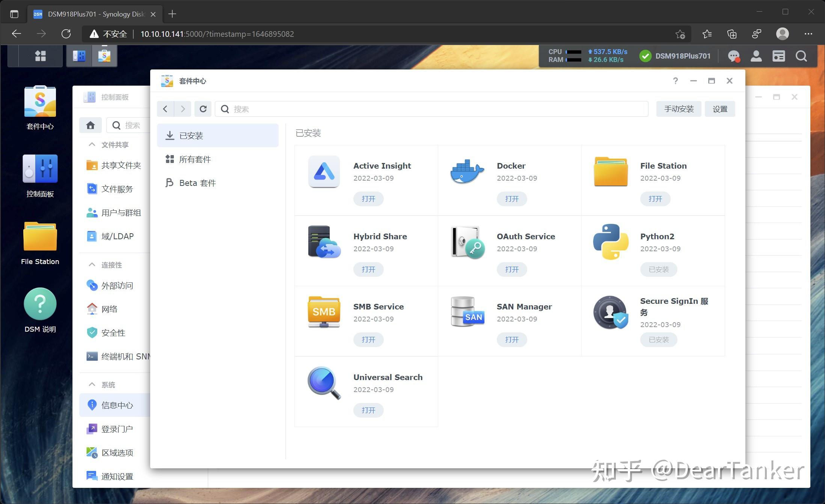Go back in Package Center navigation
The height and width of the screenshot is (504, 825).
(x=165, y=109)
